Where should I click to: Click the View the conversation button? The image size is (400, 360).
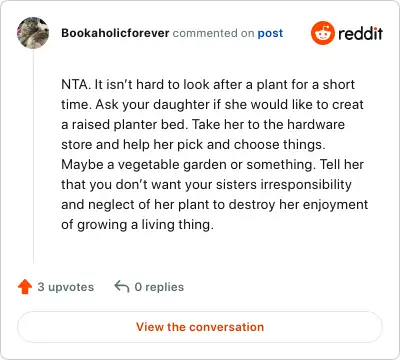click(200, 327)
